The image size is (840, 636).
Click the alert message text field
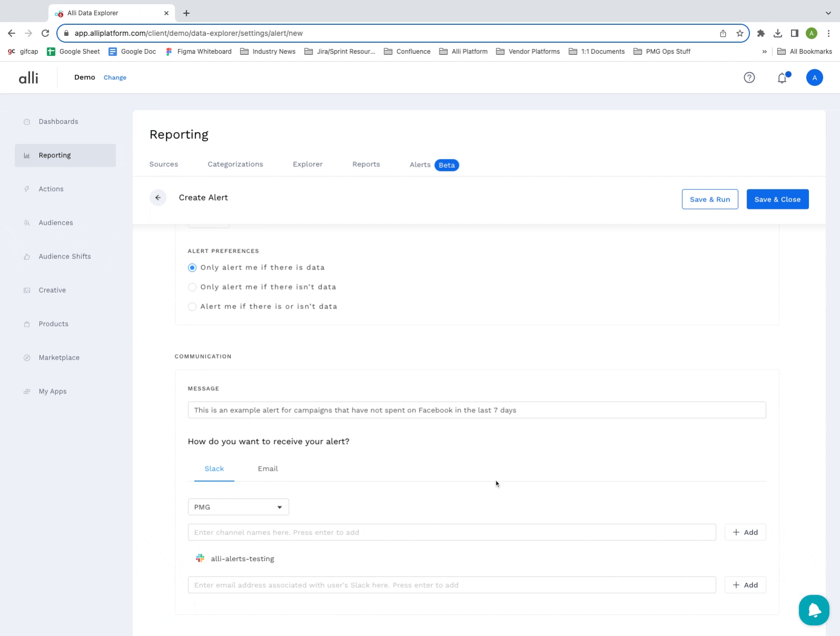coord(476,410)
